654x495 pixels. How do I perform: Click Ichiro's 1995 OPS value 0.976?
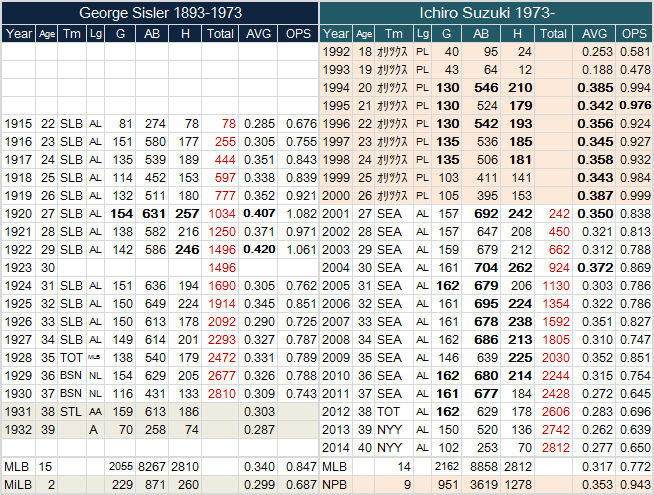tap(634, 106)
